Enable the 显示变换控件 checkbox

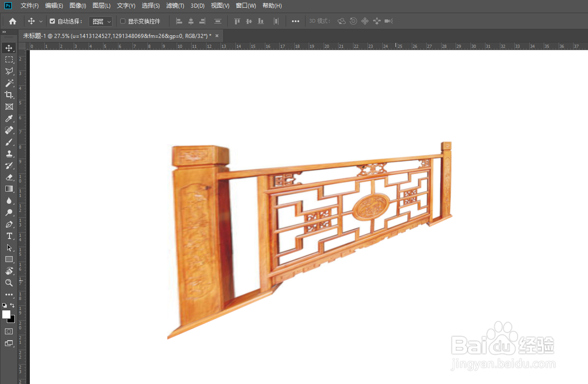pos(123,21)
